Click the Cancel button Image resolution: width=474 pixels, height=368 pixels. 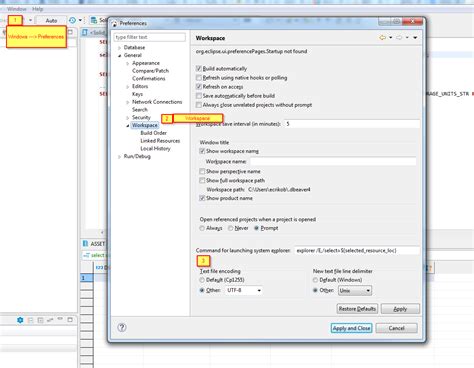click(x=396, y=328)
